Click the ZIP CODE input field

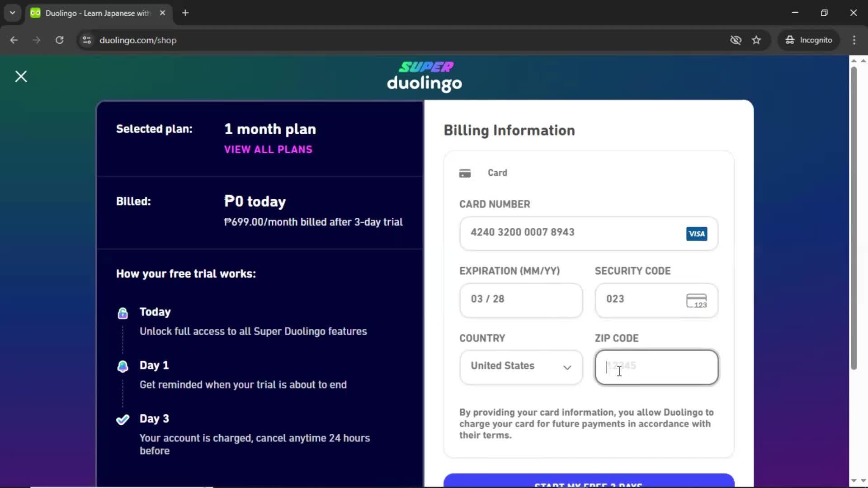point(656,367)
